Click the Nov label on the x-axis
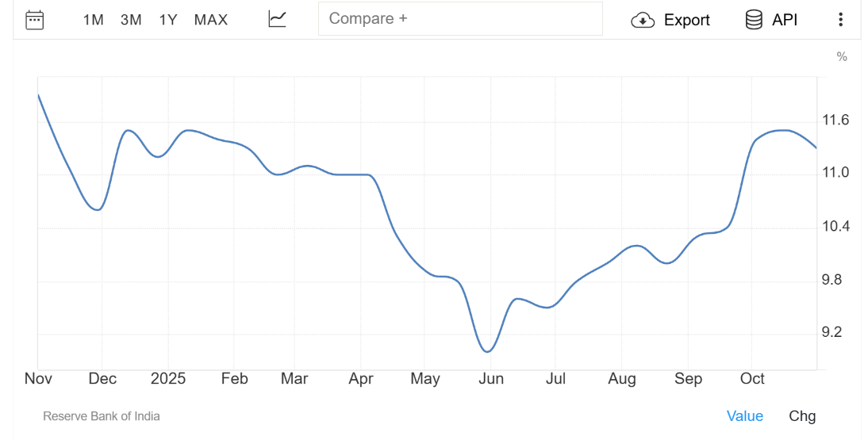The image size is (868, 440). [x=38, y=379]
